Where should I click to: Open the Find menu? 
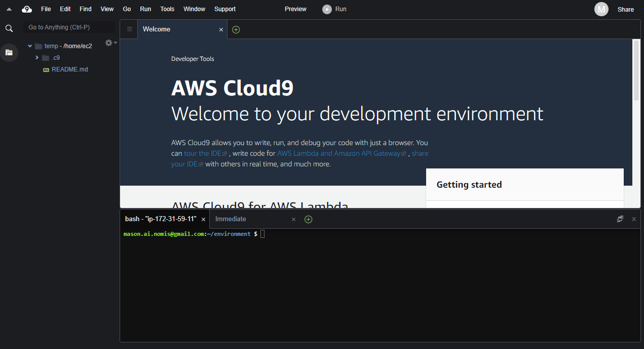pyautogui.click(x=86, y=9)
